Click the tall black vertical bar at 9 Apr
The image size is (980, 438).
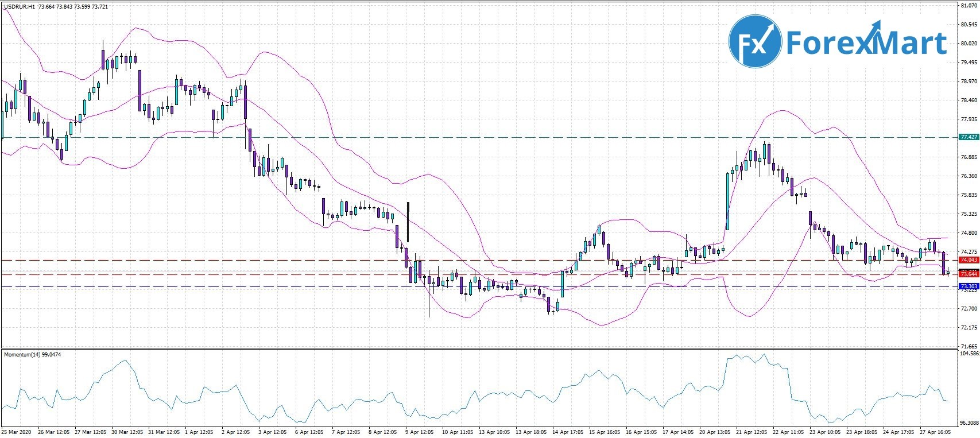click(x=408, y=222)
